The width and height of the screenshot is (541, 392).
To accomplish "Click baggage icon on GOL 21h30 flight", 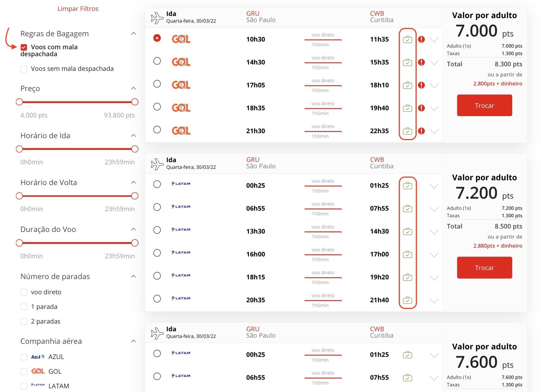I will [407, 131].
